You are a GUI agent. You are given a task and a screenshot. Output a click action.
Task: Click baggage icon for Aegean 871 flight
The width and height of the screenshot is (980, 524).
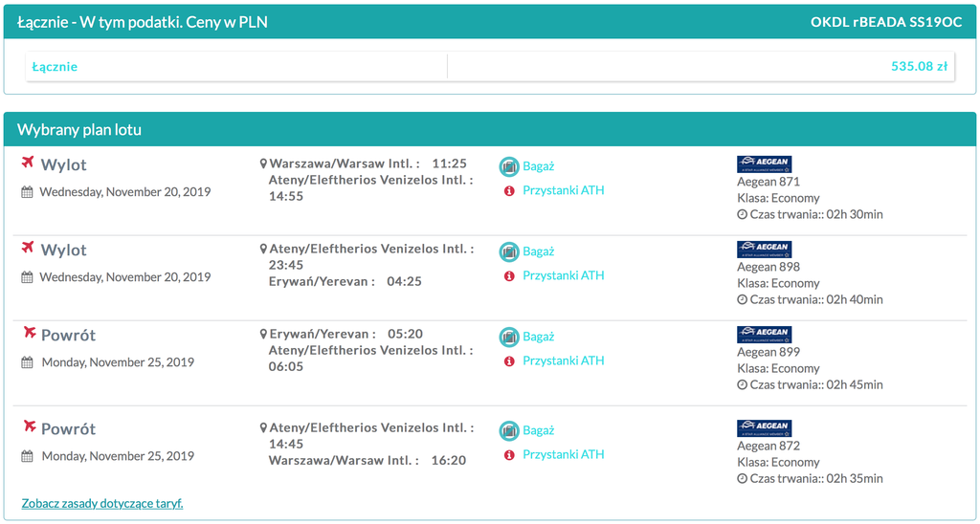[509, 166]
